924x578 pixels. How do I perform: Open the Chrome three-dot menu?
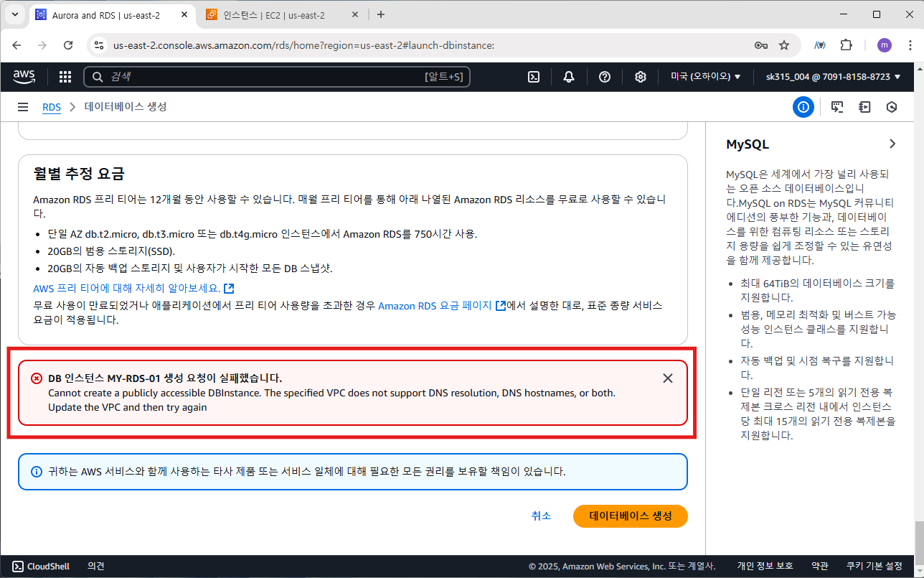point(909,45)
